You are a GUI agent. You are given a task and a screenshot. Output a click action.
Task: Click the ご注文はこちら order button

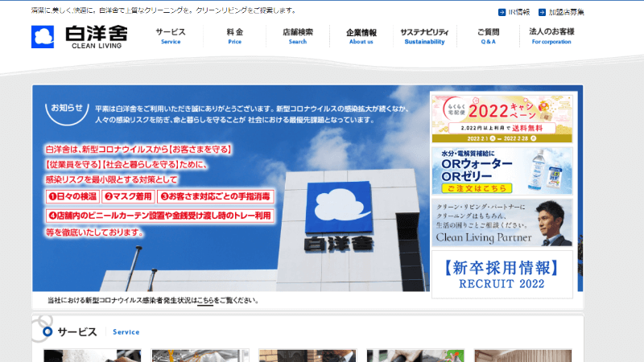coord(477,188)
